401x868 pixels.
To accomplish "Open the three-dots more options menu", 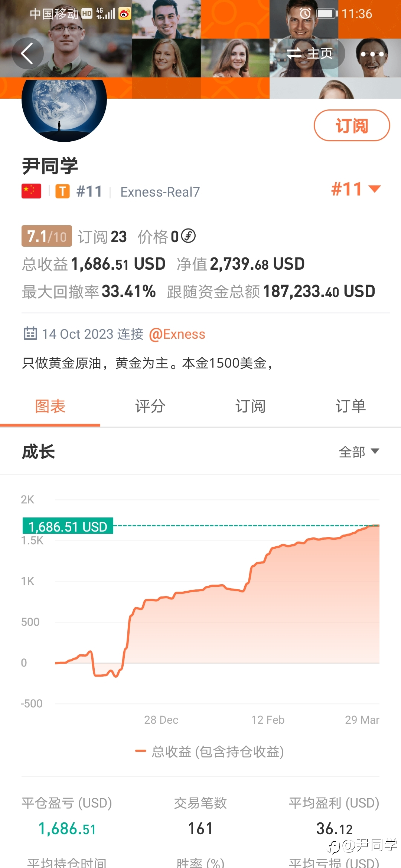I will tap(372, 54).
